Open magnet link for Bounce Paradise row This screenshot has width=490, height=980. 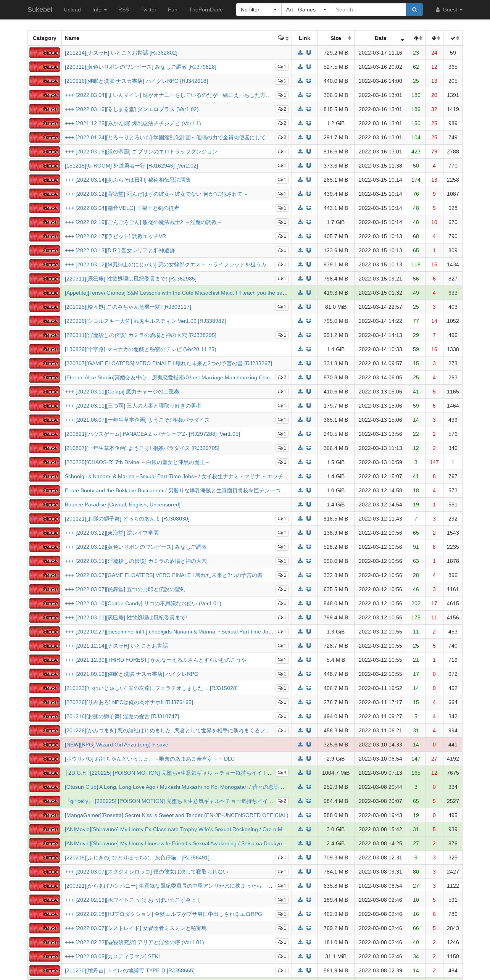(x=309, y=505)
